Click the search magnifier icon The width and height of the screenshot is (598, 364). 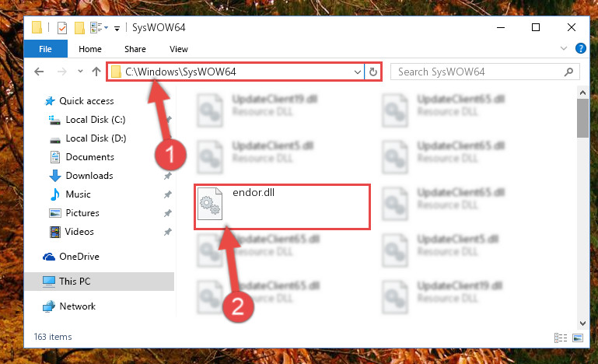[x=568, y=72]
